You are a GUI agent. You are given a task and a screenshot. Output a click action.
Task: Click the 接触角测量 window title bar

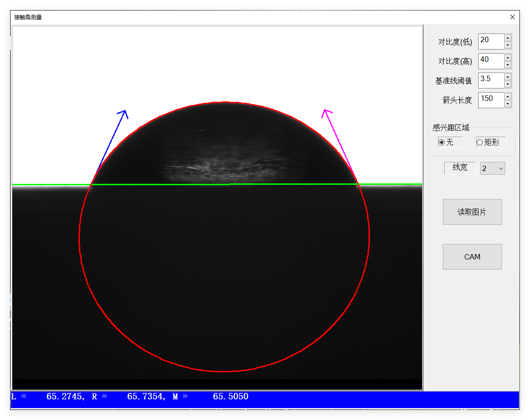click(x=184, y=17)
